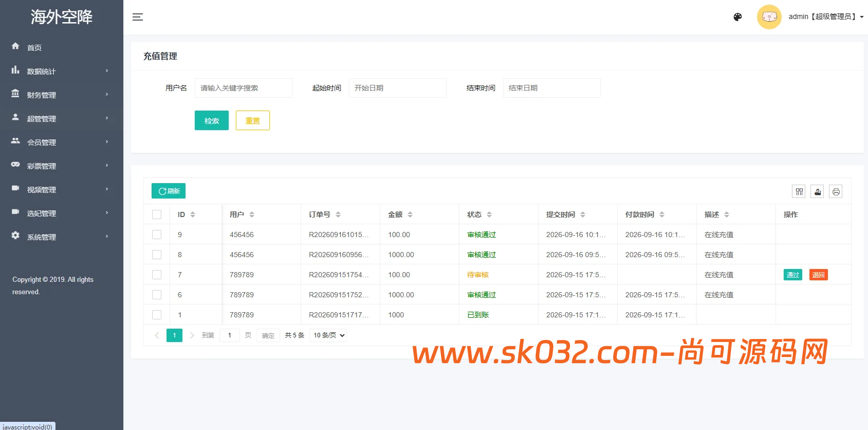The height and width of the screenshot is (430, 868).
Task: Open the 超管管理 sidebar menu
Action: pos(62,118)
